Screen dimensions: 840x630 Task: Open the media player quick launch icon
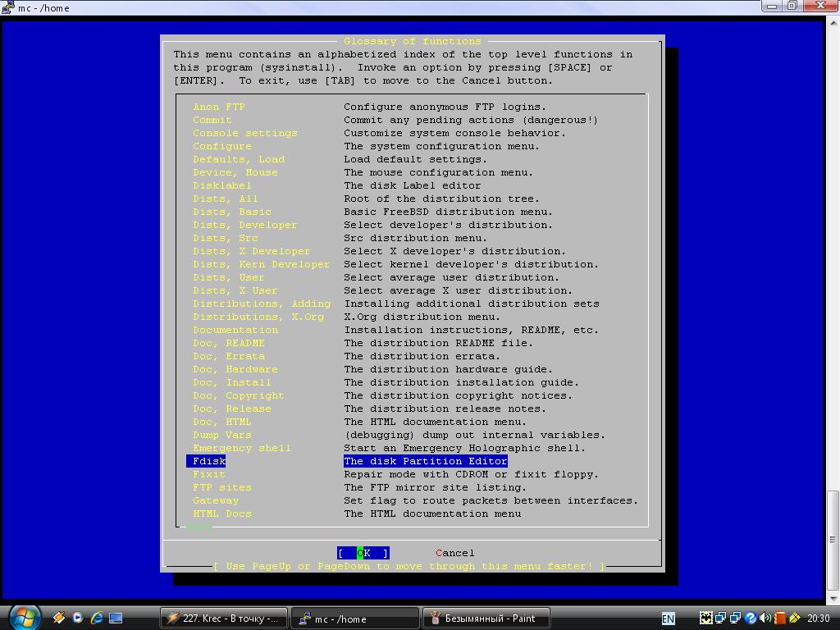78,618
